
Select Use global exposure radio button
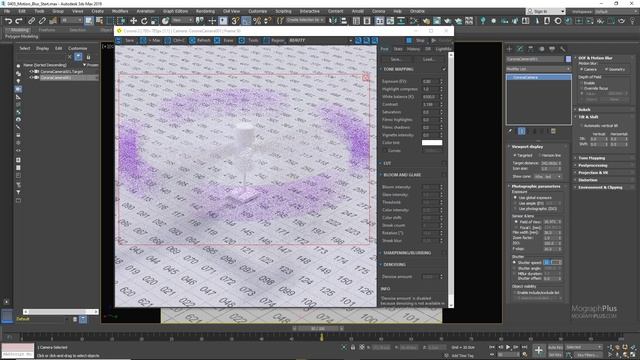[516, 198]
